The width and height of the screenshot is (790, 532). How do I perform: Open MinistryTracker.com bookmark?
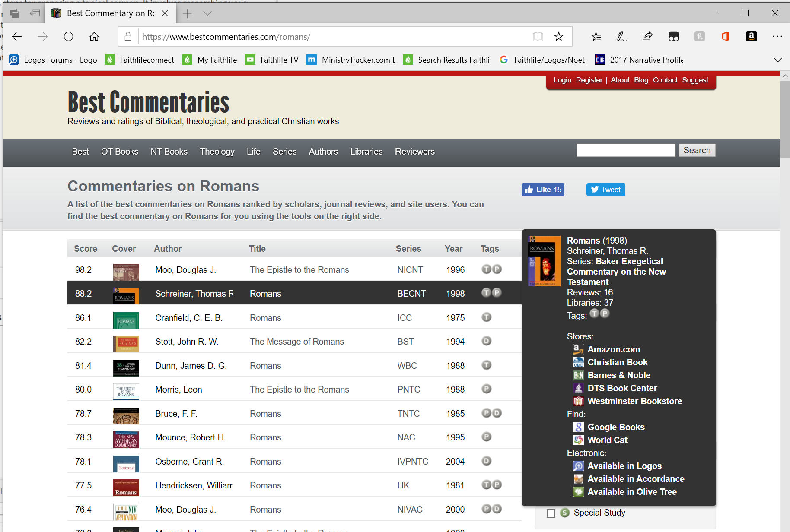click(350, 60)
